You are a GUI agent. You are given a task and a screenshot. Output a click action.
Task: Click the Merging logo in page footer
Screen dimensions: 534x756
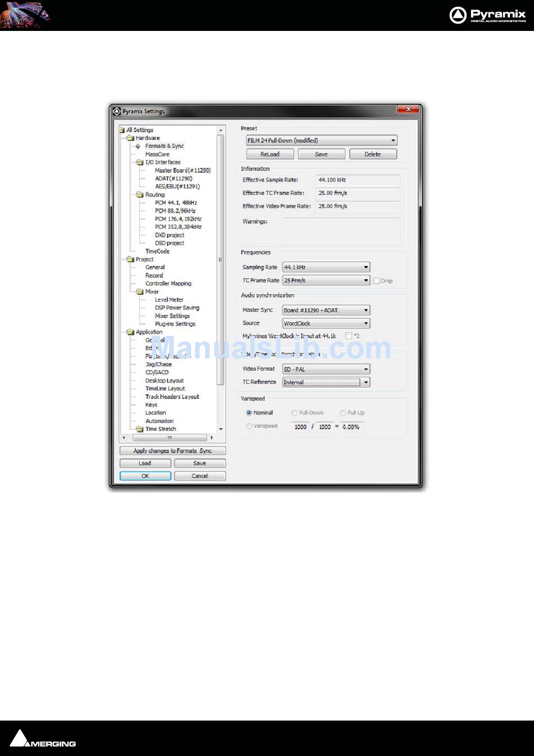pyautogui.click(x=43, y=739)
